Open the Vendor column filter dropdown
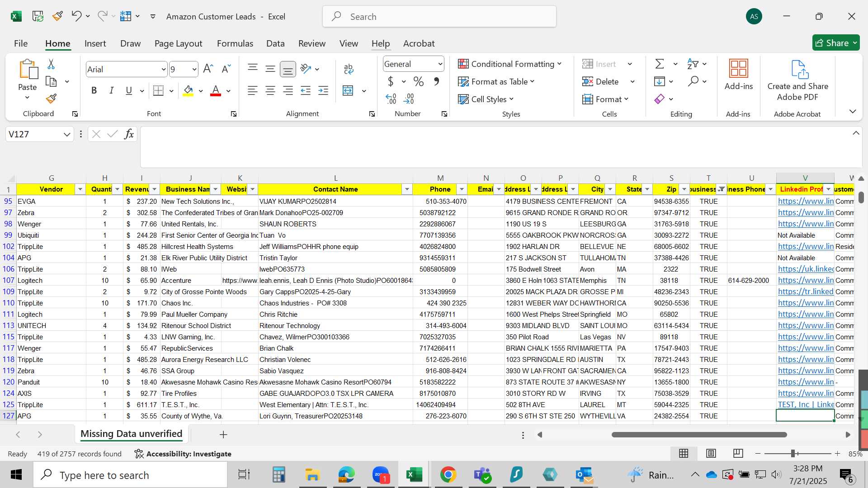Image resolution: width=868 pixels, height=488 pixels. point(80,189)
